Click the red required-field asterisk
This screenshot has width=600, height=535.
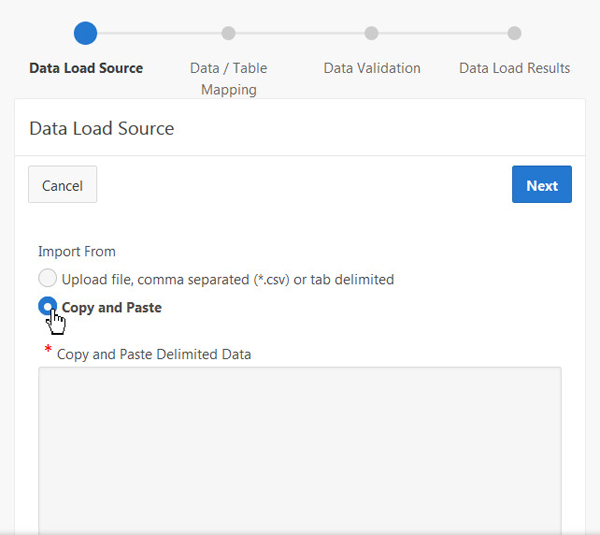click(x=47, y=349)
